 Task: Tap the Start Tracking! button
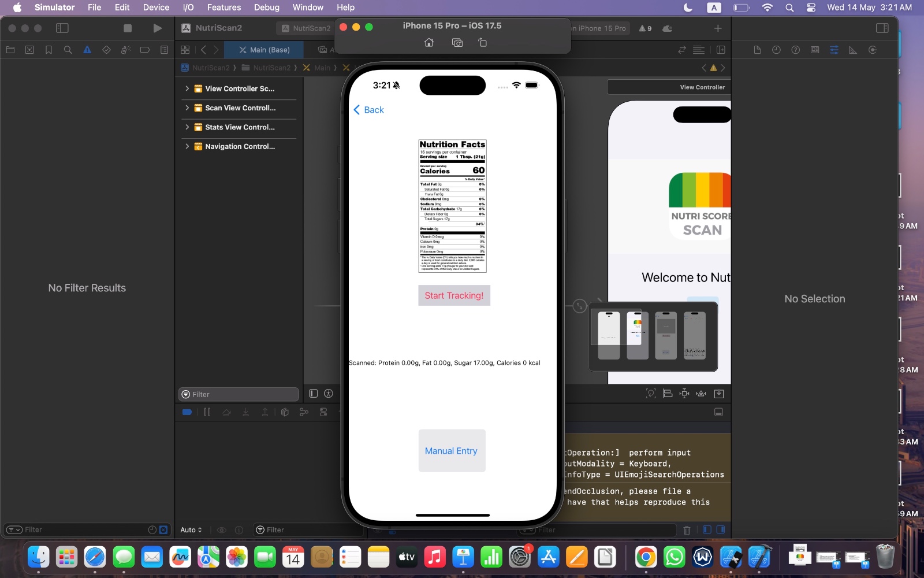[454, 295]
